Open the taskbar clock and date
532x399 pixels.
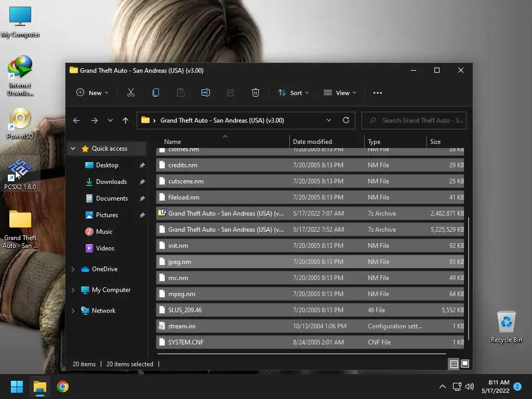[x=496, y=387]
